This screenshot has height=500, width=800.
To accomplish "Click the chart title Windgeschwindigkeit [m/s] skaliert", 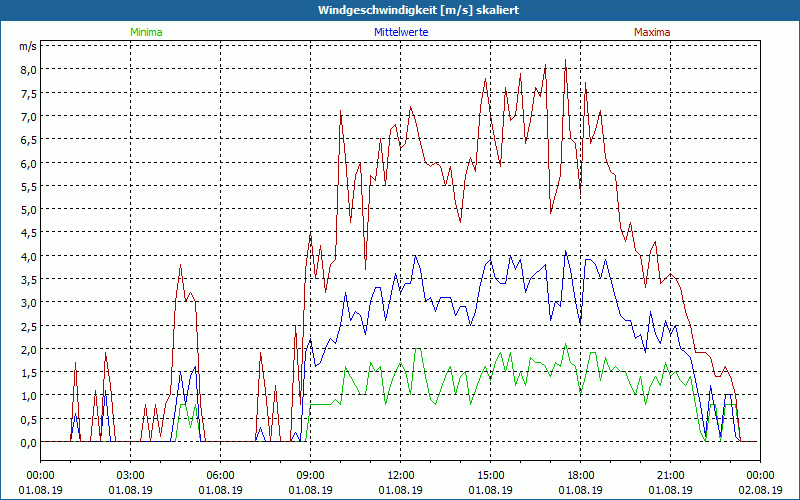I will [x=418, y=10].
